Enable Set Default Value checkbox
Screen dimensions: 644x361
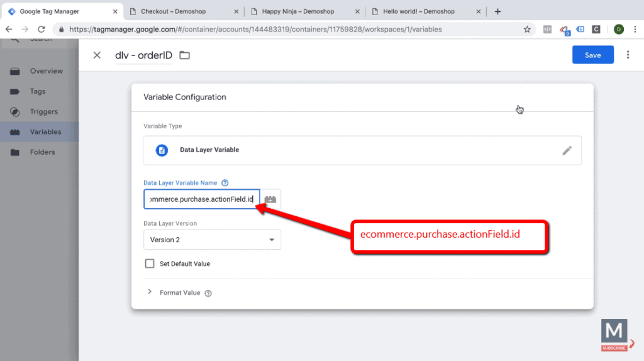(x=150, y=264)
